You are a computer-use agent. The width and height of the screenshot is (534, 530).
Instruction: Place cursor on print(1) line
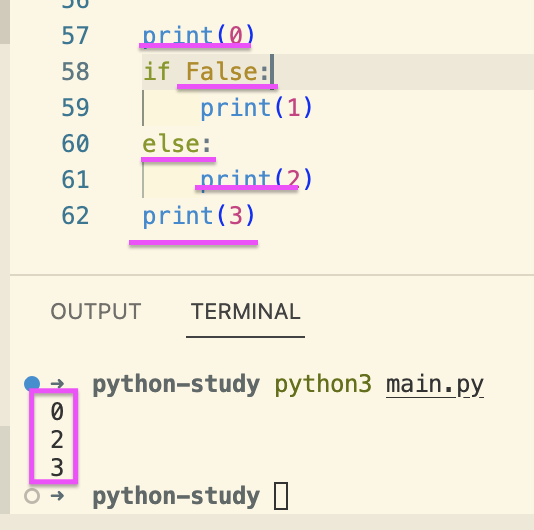coord(256,108)
